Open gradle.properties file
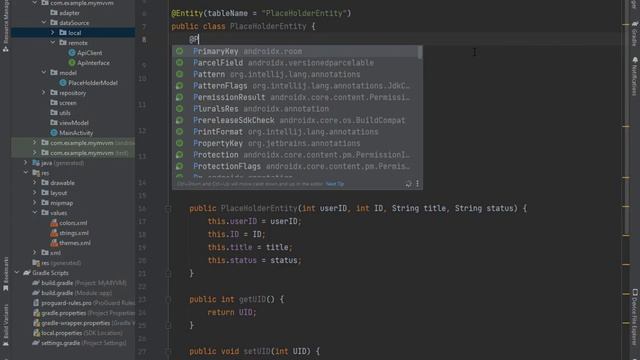The width and height of the screenshot is (640, 360). [84, 313]
